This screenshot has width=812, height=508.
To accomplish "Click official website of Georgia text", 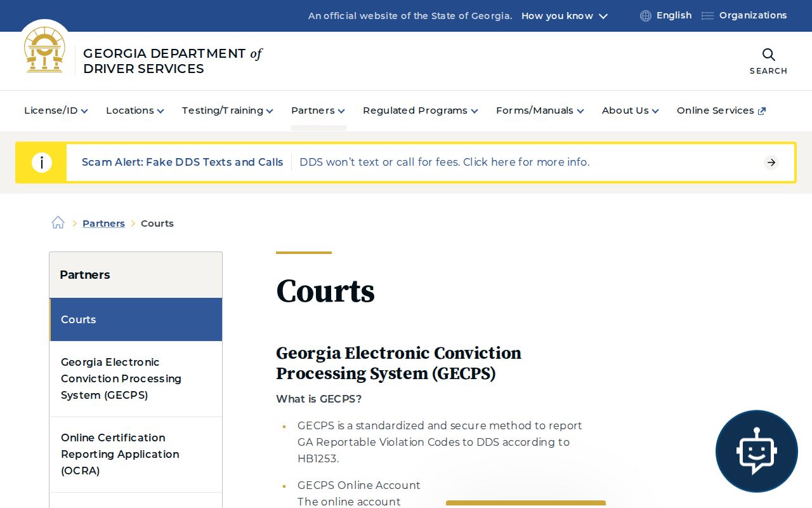I will click(x=410, y=16).
